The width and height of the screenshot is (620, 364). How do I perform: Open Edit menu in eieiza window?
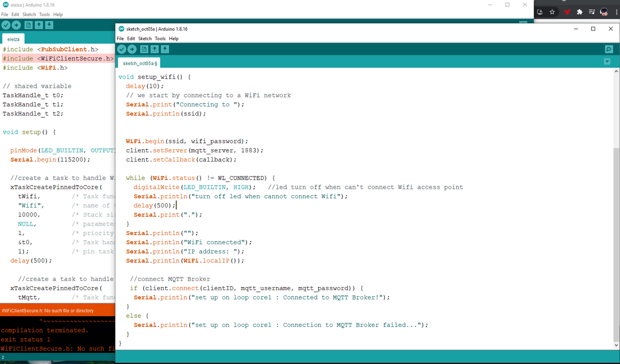(16, 14)
